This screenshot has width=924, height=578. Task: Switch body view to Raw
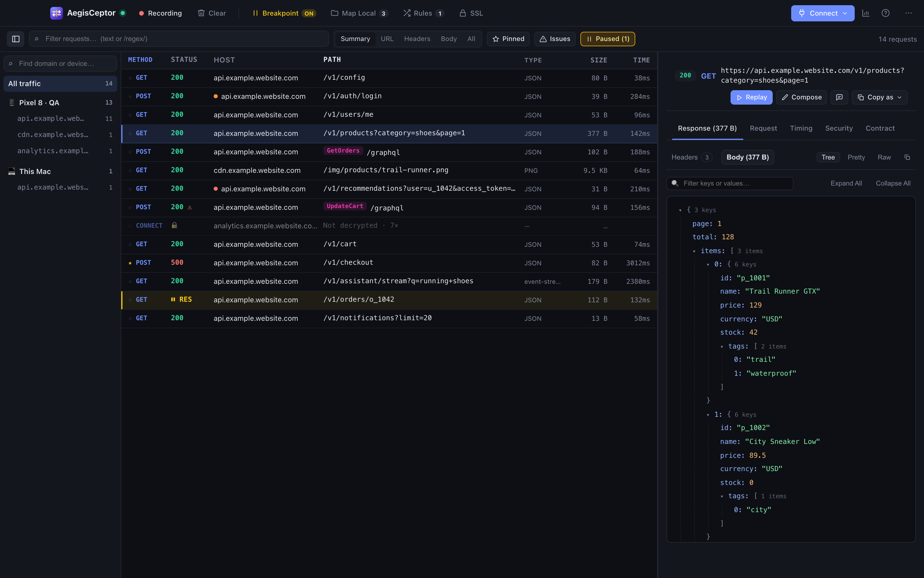[884, 157]
